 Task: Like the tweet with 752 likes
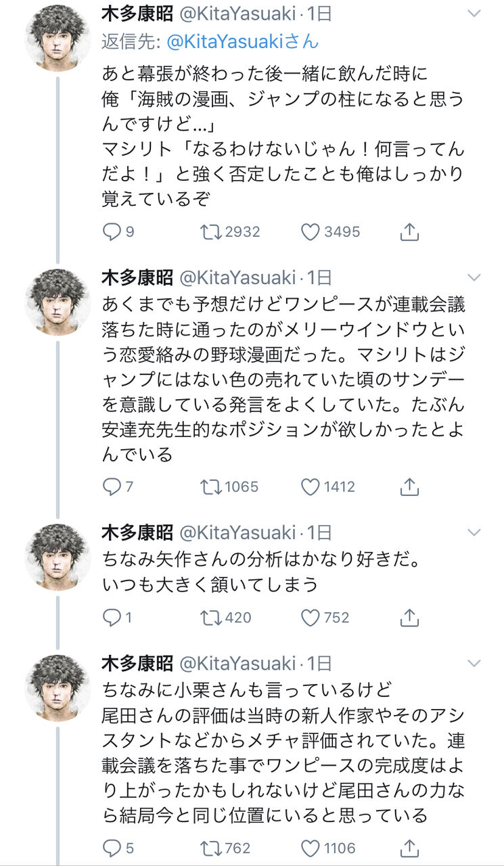tap(311, 617)
